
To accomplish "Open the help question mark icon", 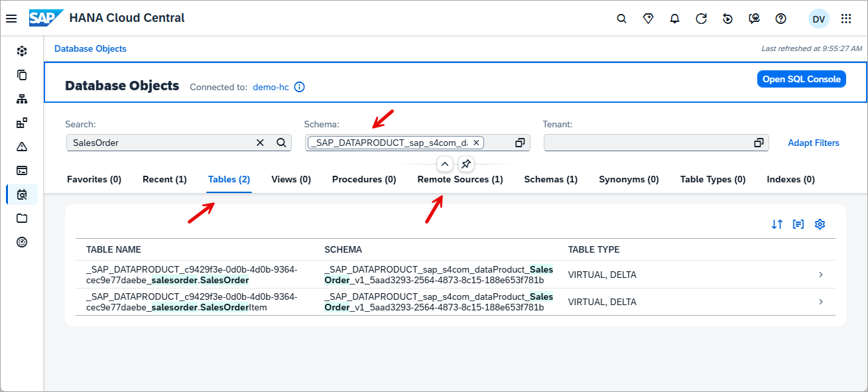I will point(780,19).
